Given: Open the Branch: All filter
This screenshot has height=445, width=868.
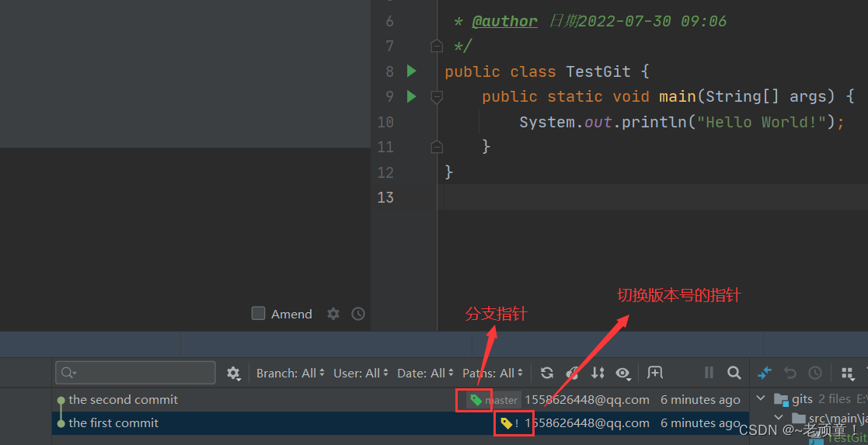Looking at the screenshot, I should click(x=291, y=373).
